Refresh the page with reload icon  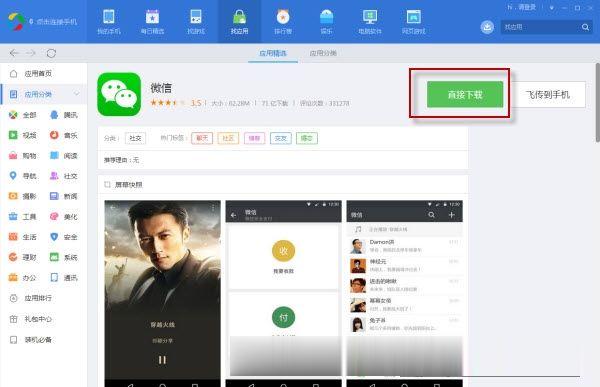[51, 53]
